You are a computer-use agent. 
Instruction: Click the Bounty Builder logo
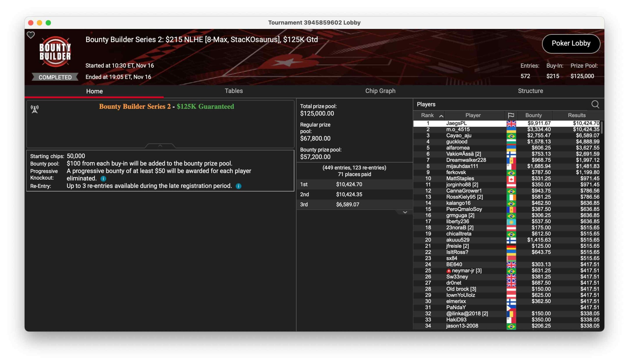(55, 52)
